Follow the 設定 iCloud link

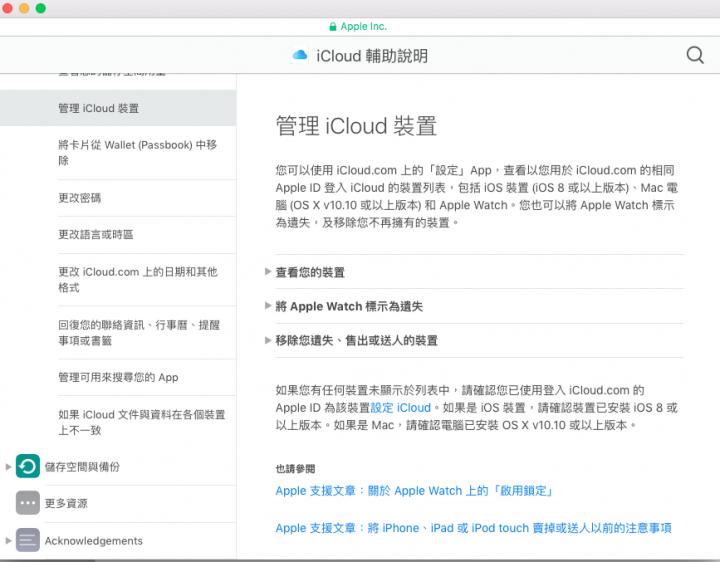point(400,407)
